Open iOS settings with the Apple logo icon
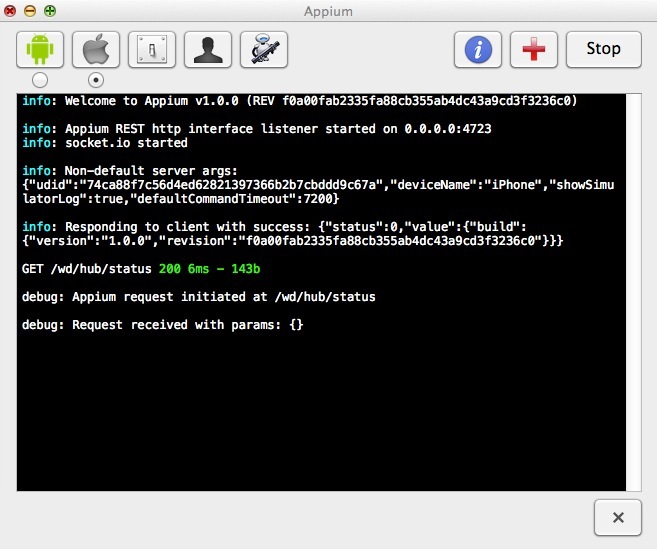The height and width of the screenshot is (549, 657). (96, 49)
